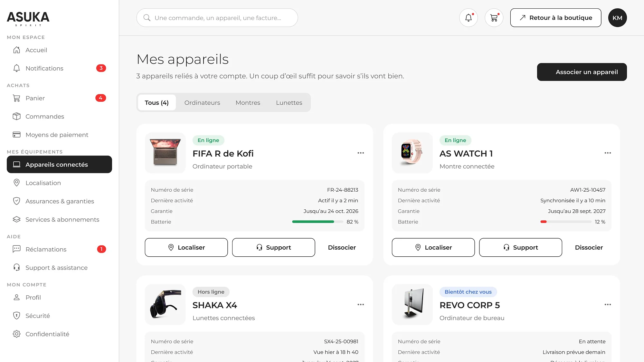Localiser the AS WATCH 1

tap(433, 248)
